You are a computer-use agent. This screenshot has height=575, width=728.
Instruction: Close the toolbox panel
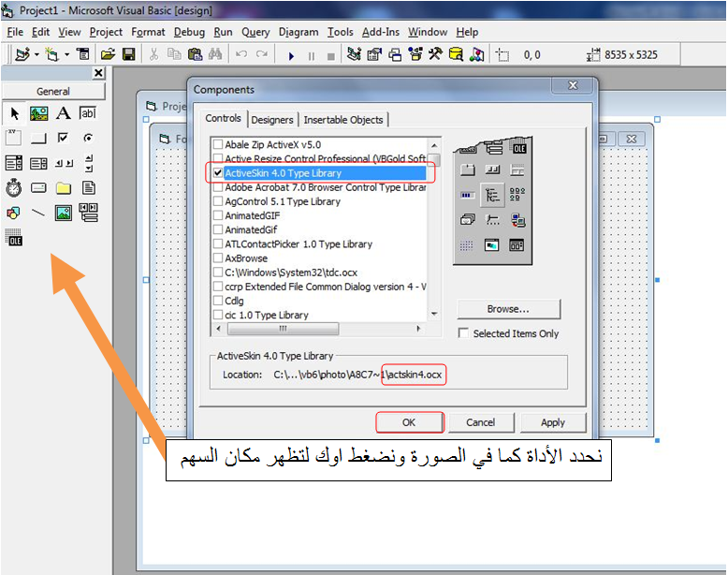coord(98,73)
